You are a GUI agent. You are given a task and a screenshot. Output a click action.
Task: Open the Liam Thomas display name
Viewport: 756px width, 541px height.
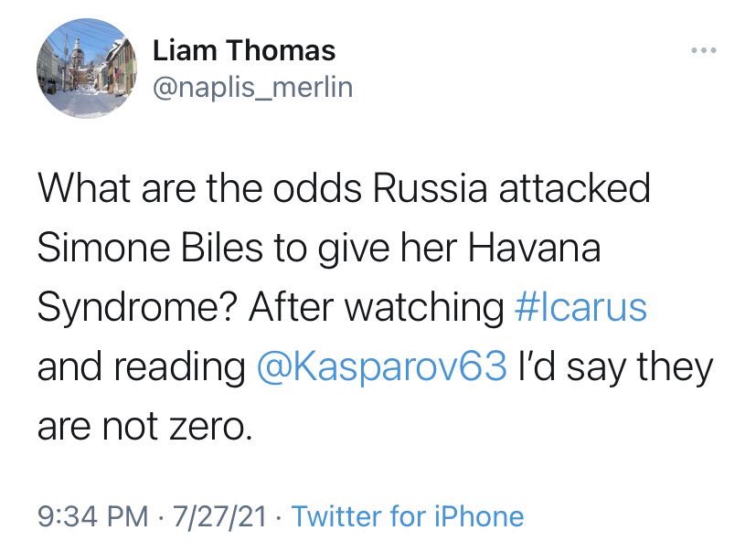(243, 50)
